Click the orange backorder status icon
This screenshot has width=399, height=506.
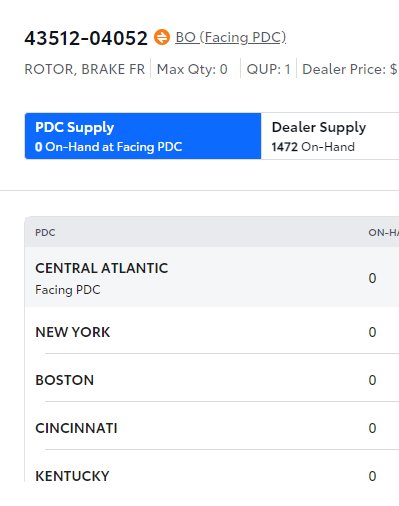click(162, 37)
